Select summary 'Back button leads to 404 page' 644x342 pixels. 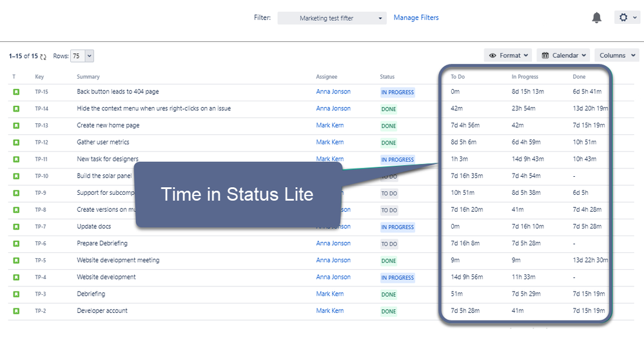coord(118,92)
